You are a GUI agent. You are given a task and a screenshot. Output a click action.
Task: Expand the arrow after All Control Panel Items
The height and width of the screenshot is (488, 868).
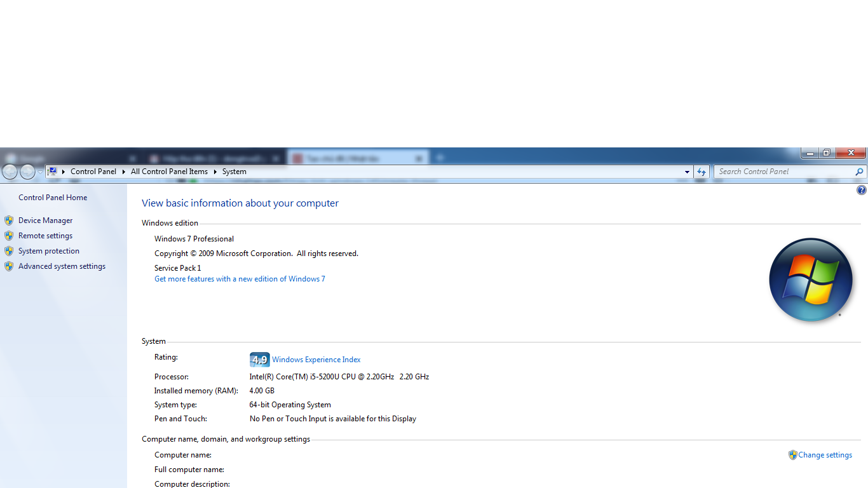215,172
